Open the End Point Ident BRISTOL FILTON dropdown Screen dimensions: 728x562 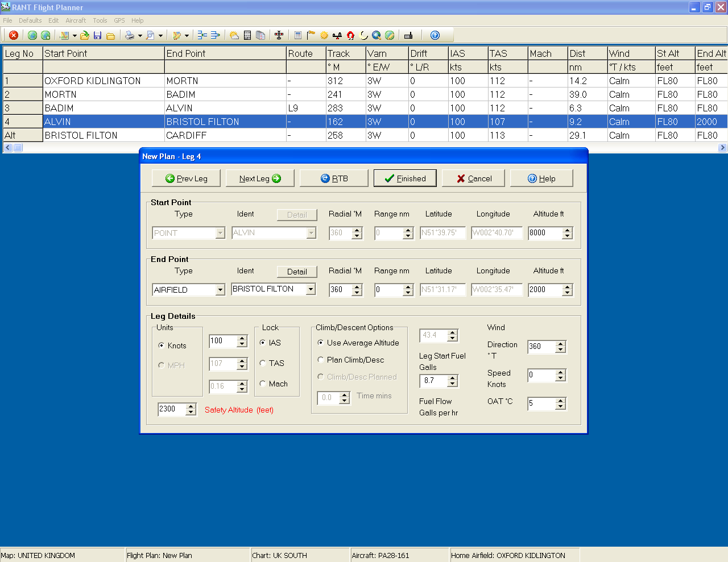(311, 289)
